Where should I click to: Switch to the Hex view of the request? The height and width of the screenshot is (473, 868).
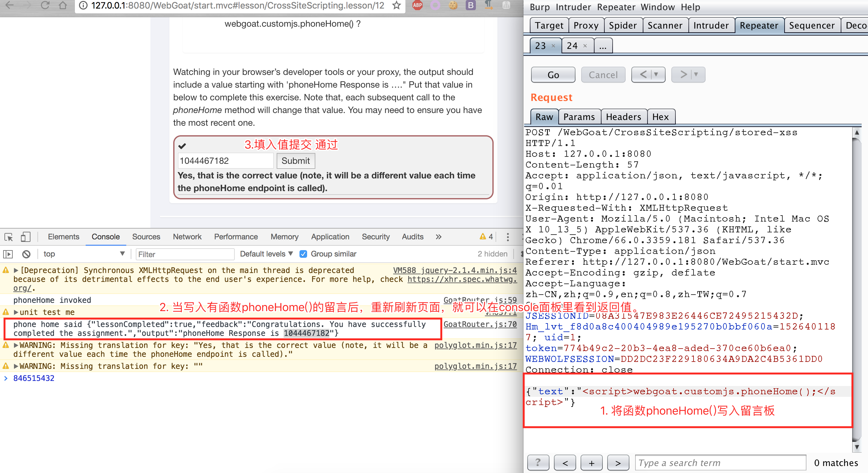661,117
